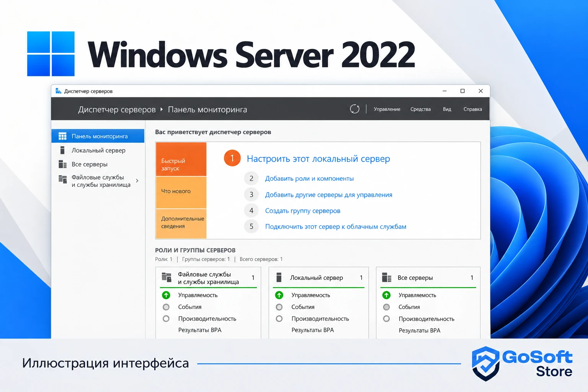
Task: Click Управляемость in Файловые службы tile
Action: pyautogui.click(x=198, y=295)
